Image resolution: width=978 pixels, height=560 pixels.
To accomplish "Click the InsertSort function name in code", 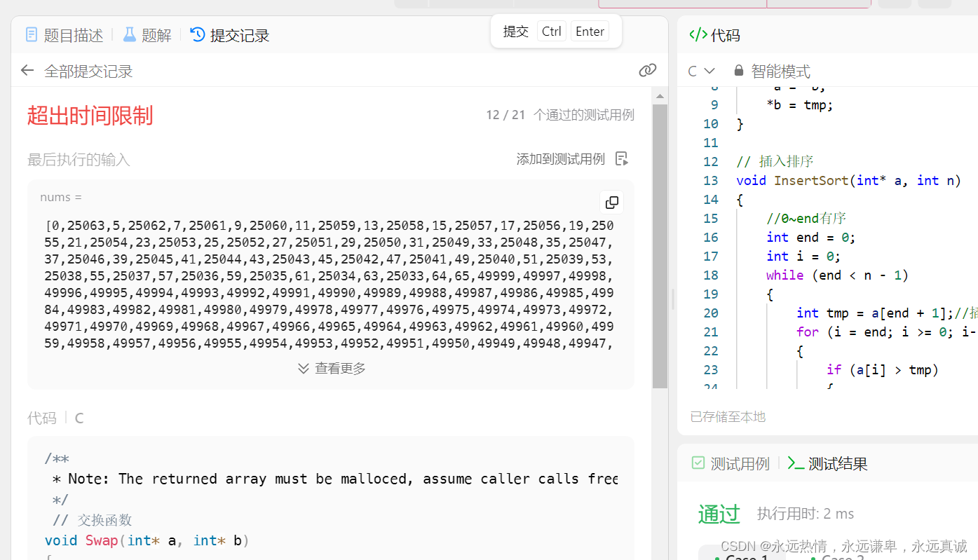I will pyautogui.click(x=812, y=180).
